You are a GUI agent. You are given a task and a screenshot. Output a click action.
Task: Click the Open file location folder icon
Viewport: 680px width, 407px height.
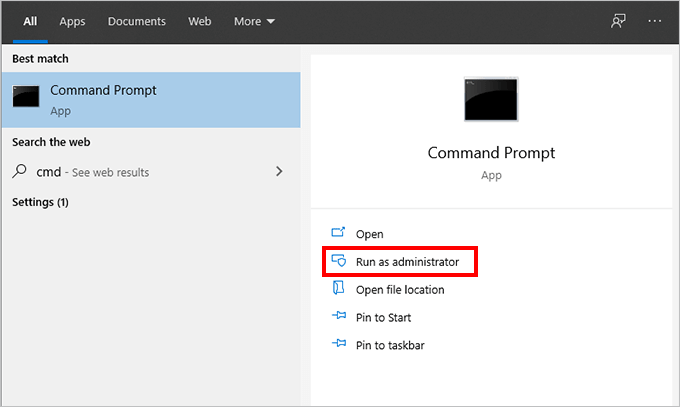(338, 288)
